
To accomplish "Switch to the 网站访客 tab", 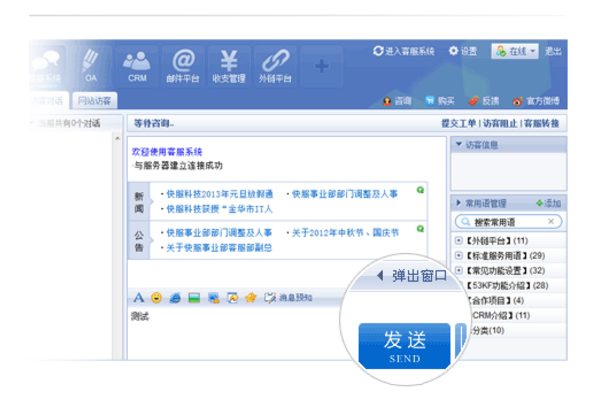I will click(x=94, y=101).
